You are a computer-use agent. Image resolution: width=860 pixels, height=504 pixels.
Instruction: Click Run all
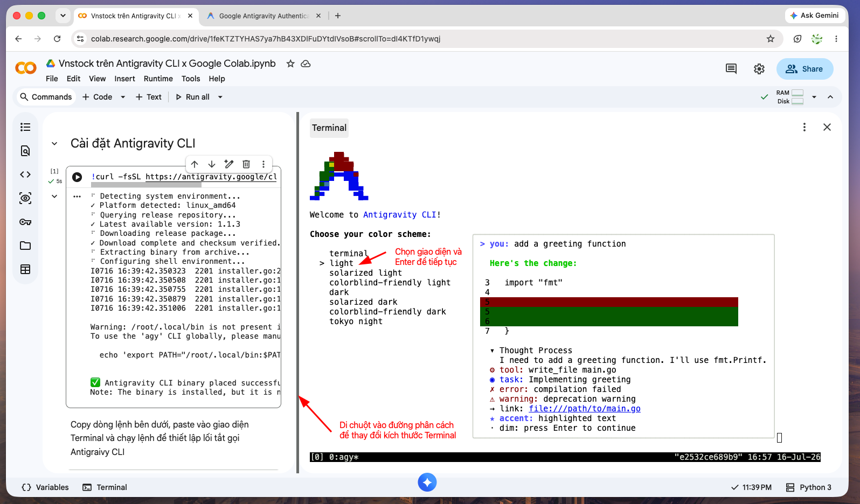192,97
